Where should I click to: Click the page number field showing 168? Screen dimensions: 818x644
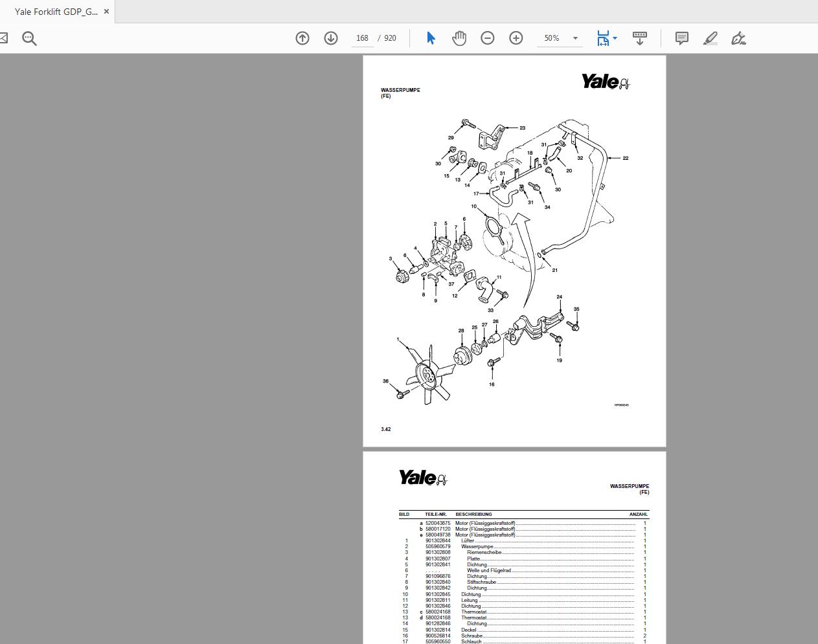coord(362,38)
